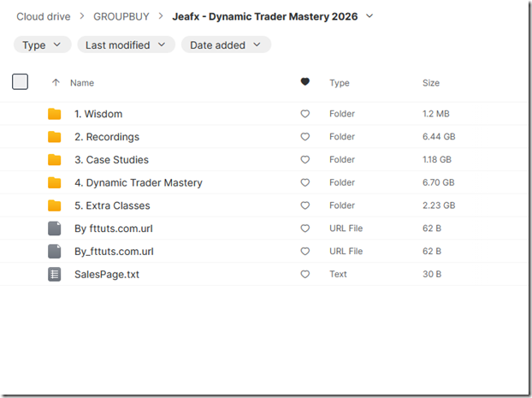Favourite the 1. Wisdom folder
The width and height of the screenshot is (532, 398).
click(x=305, y=114)
